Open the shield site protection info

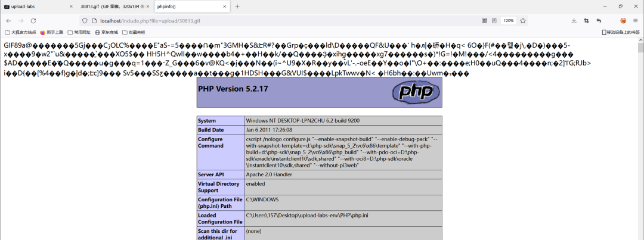(85, 20)
